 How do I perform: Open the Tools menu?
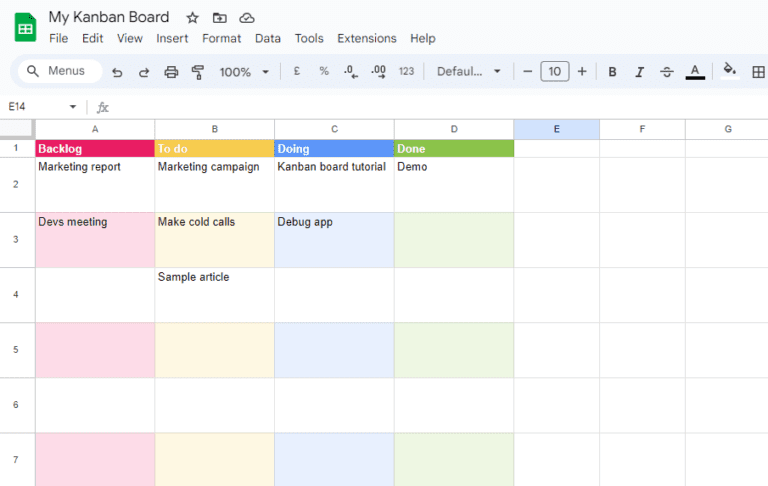coord(309,38)
